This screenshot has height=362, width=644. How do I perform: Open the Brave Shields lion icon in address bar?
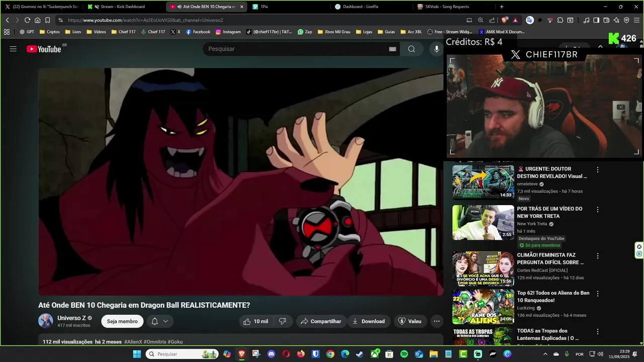[x=505, y=20]
